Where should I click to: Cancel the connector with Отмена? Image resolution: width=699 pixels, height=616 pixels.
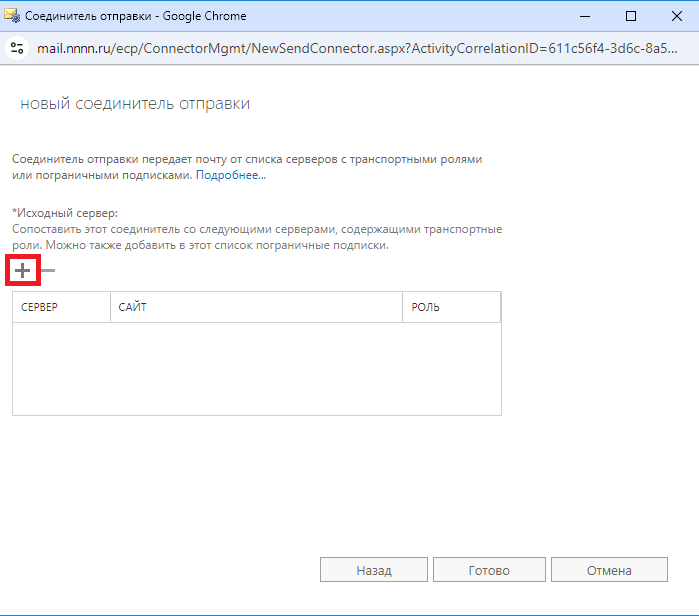click(609, 570)
